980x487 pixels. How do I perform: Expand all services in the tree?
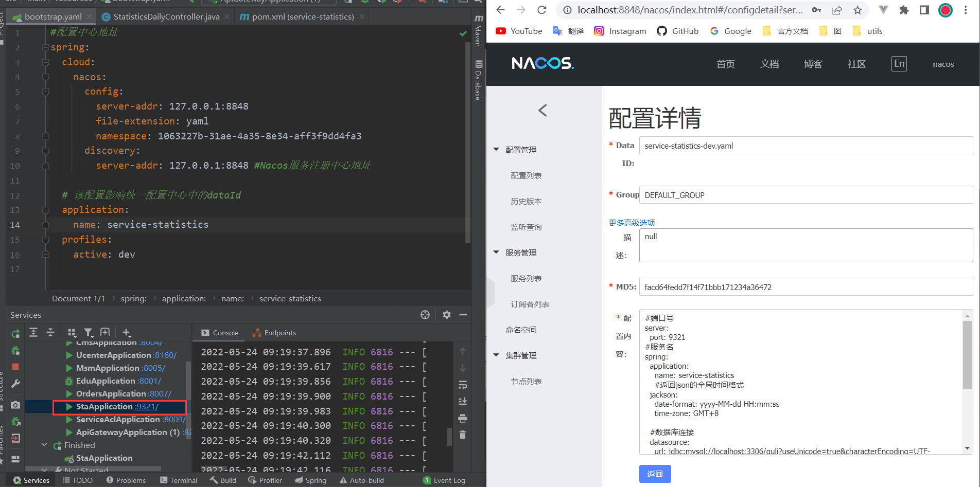33,332
